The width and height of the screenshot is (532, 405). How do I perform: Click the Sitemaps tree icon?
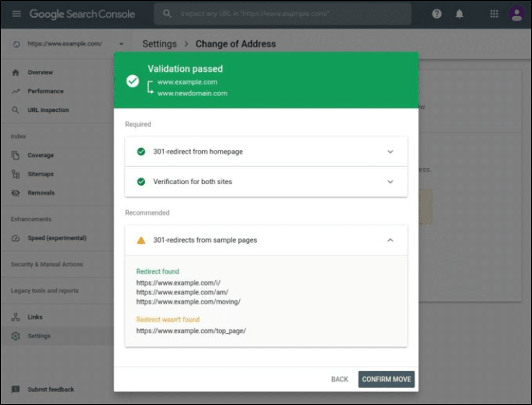16,174
